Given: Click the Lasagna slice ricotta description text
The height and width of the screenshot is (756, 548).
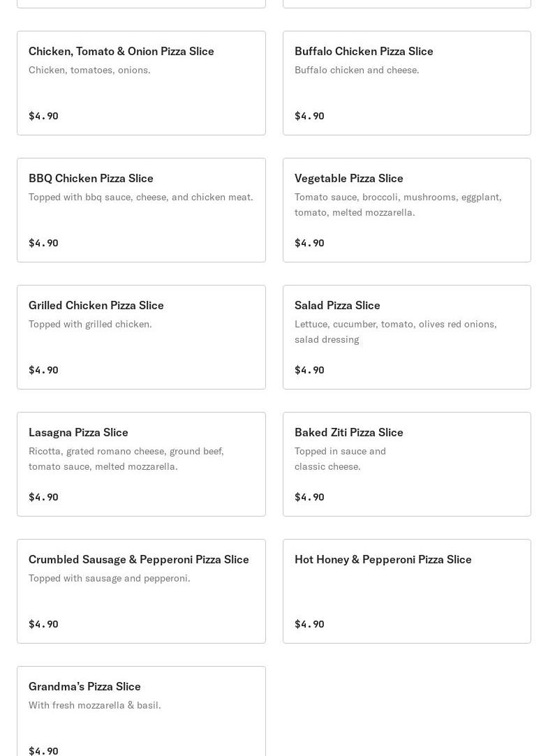Looking at the screenshot, I should click(x=126, y=459).
